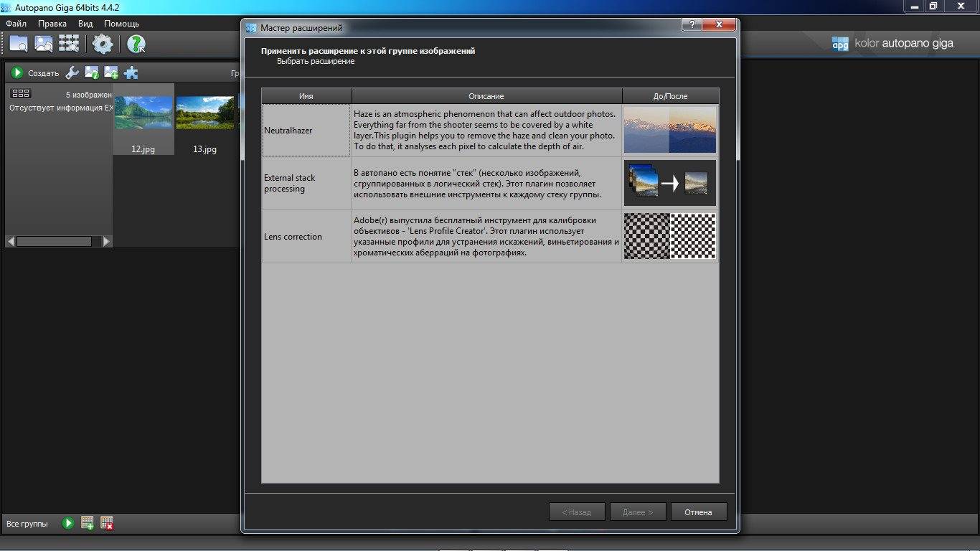Click the blue puzzle piece plugin icon
This screenshot has height=551, width=980.
pyautogui.click(x=131, y=72)
